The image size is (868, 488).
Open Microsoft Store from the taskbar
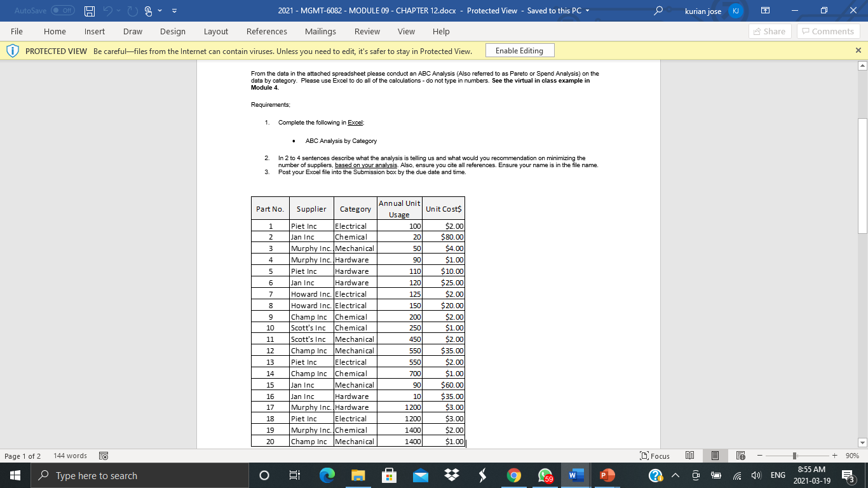coord(390,475)
